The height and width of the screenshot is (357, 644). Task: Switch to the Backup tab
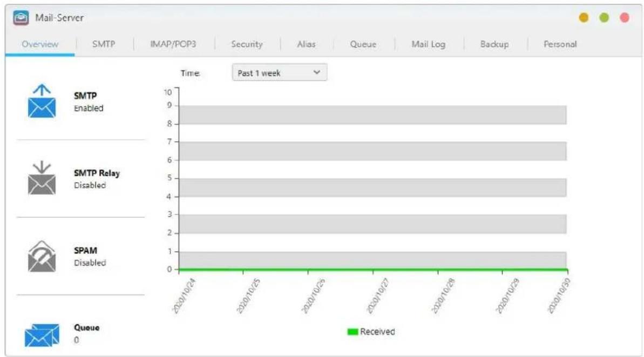[494, 45]
